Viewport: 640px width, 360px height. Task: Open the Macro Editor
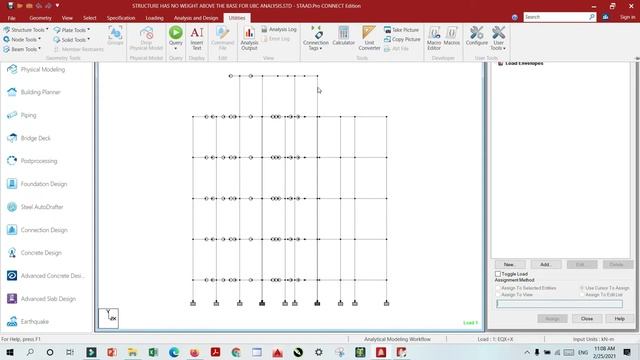[434, 38]
